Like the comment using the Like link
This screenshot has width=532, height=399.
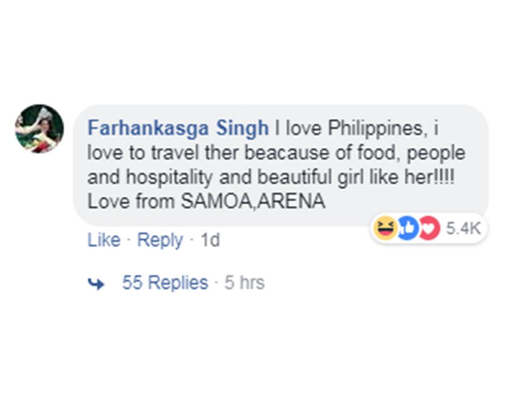104,240
